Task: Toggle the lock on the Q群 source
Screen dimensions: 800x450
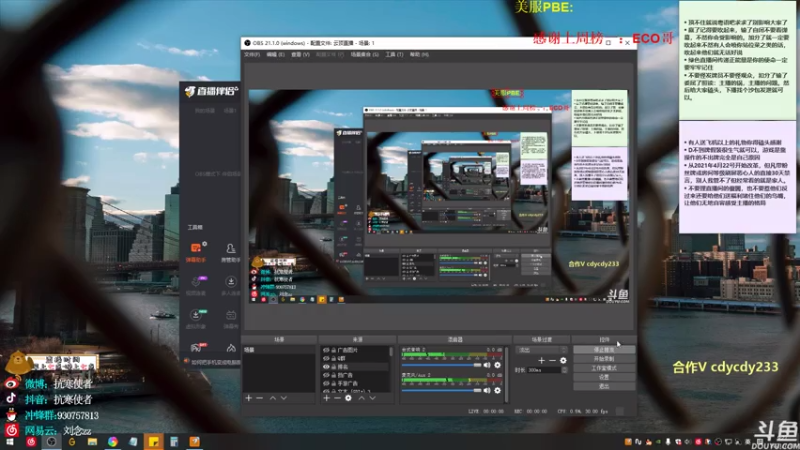Action: pyautogui.click(x=334, y=359)
